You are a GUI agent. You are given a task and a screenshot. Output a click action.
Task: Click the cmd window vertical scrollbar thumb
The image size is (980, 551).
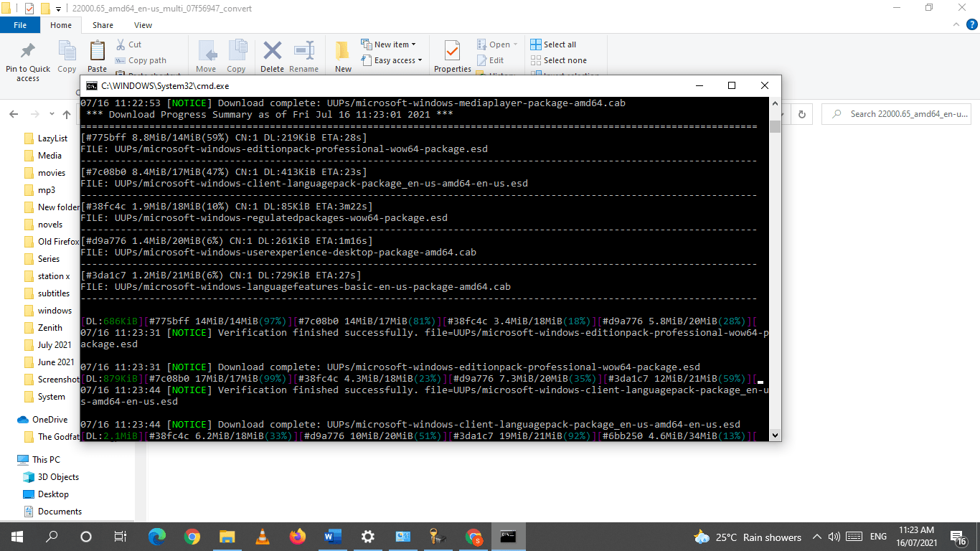(775, 127)
